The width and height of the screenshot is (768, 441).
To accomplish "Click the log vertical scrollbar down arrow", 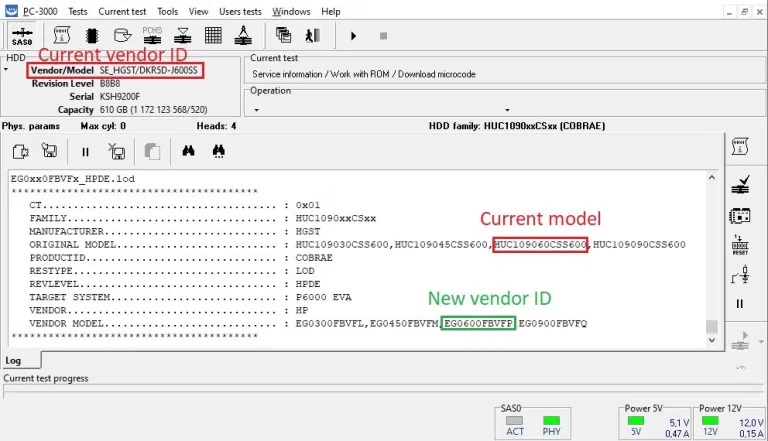I will (x=711, y=341).
